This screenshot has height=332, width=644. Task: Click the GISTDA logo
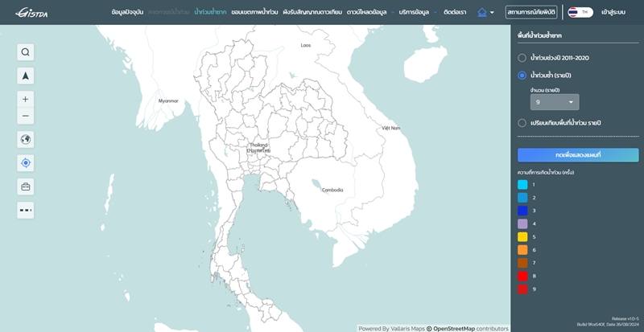pyautogui.click(x=31, y=13)
